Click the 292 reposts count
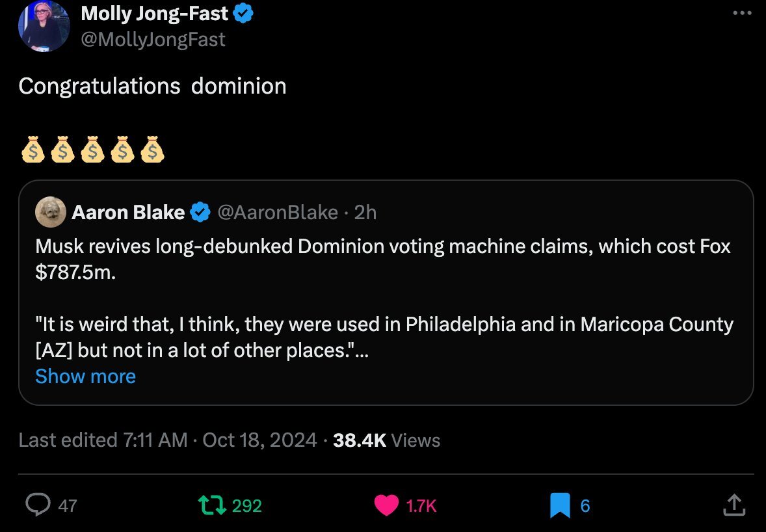766x532 pixels. tap(246, 505)
